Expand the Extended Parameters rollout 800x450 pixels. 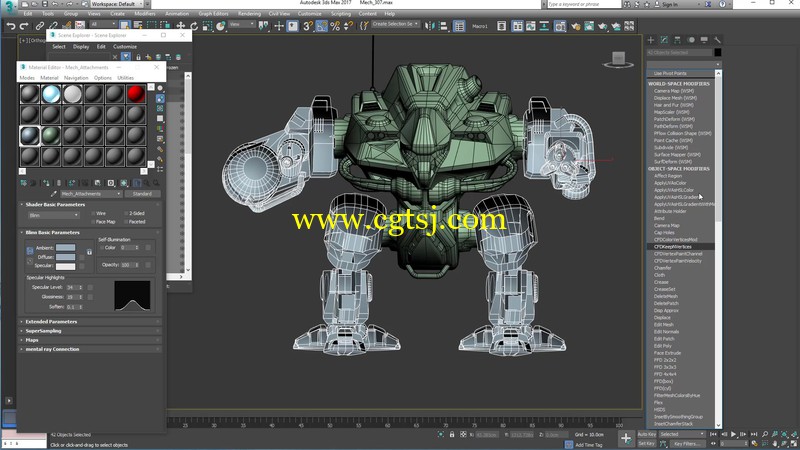click(x=90, y=322)
